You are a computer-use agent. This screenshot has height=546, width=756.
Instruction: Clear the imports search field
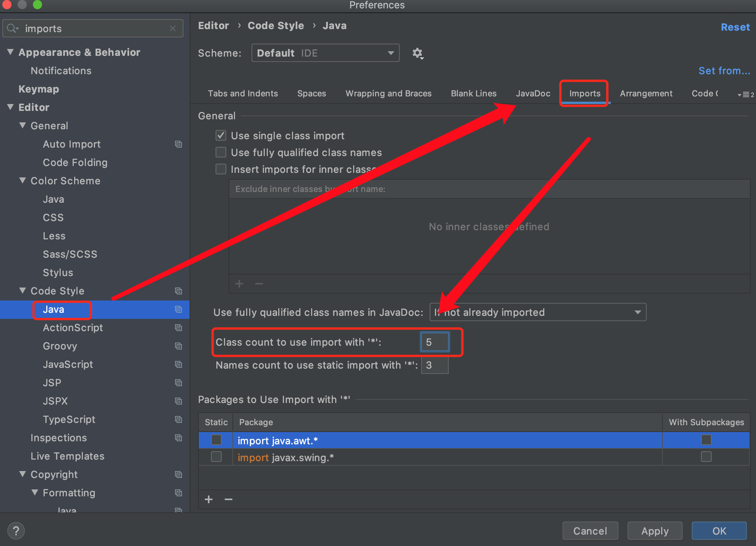pyautogui.click(x=173, y=29)
